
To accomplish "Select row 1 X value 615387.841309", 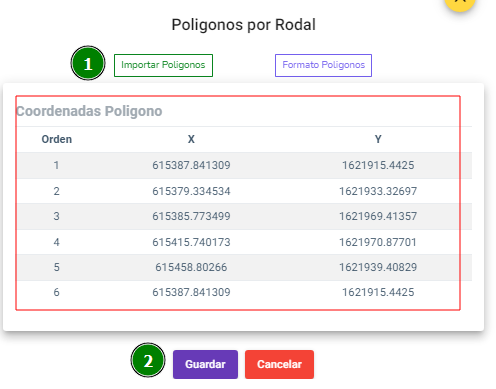I will [x=191, y=165].
